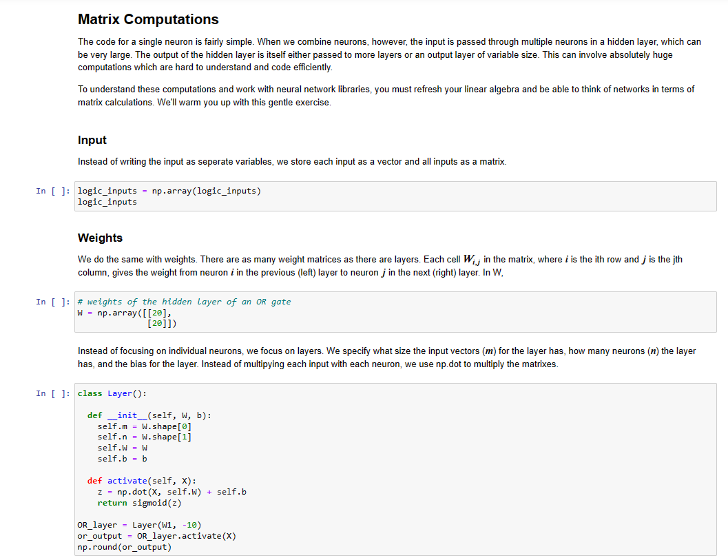Image resolution: width=728 pixels, height=560 pixels.
Task: Click the In prompt beside the weights cell
Action: tap(53, 302)
